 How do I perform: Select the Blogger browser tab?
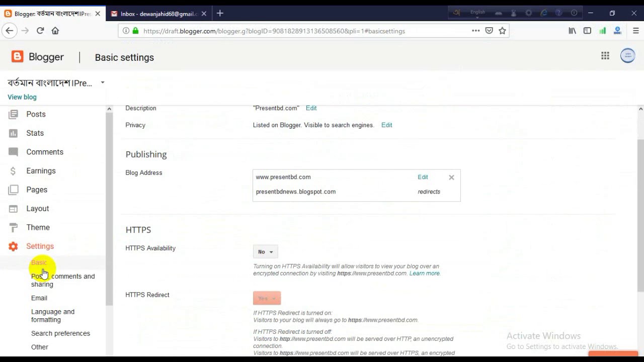53,14
